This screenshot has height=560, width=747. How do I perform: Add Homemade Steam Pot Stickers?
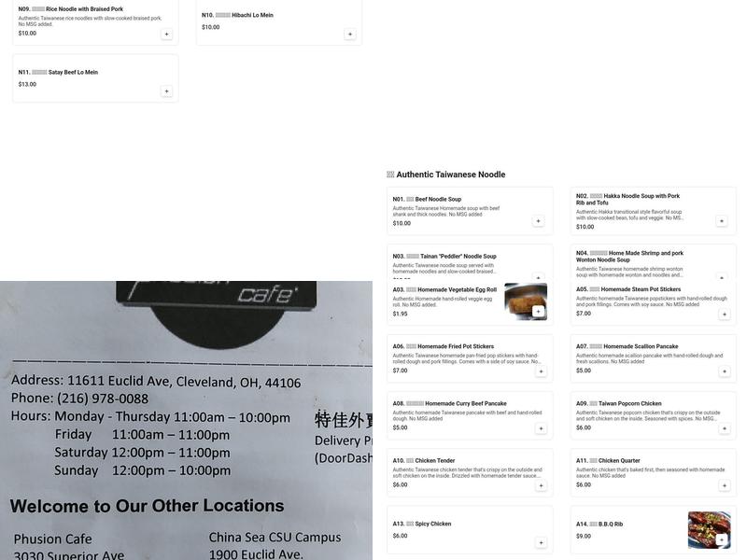click(x=721, y=312)
